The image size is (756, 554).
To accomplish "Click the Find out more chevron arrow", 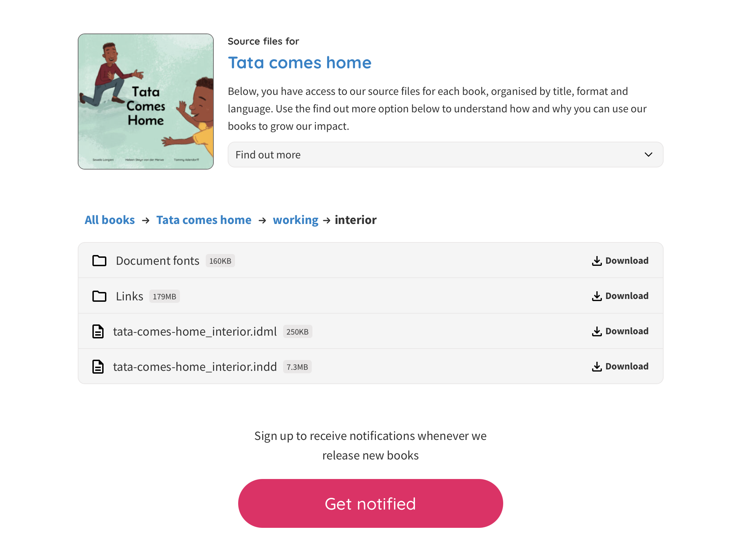I will click(x=648, y=155).
